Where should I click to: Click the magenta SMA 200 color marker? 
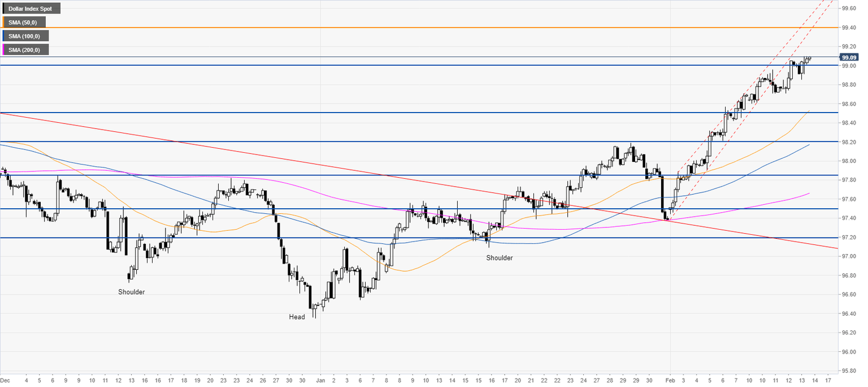[4, 50]
